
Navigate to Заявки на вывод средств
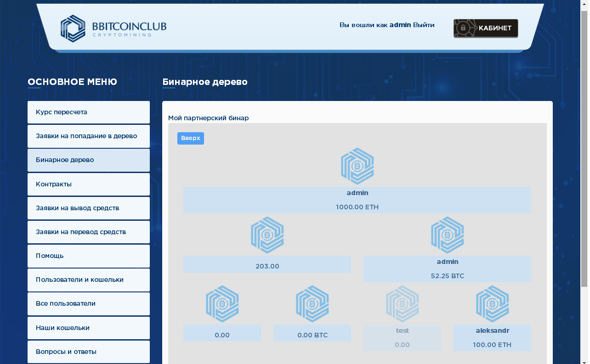point(89,208)
